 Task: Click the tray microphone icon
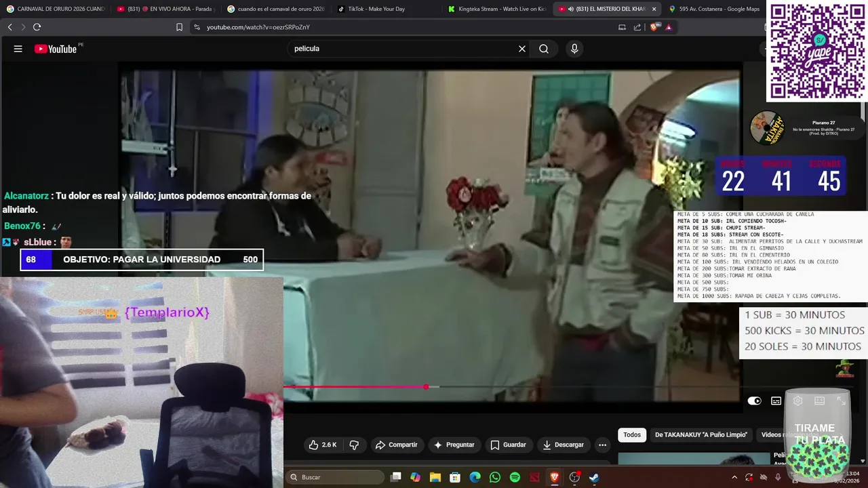(778, 477)
